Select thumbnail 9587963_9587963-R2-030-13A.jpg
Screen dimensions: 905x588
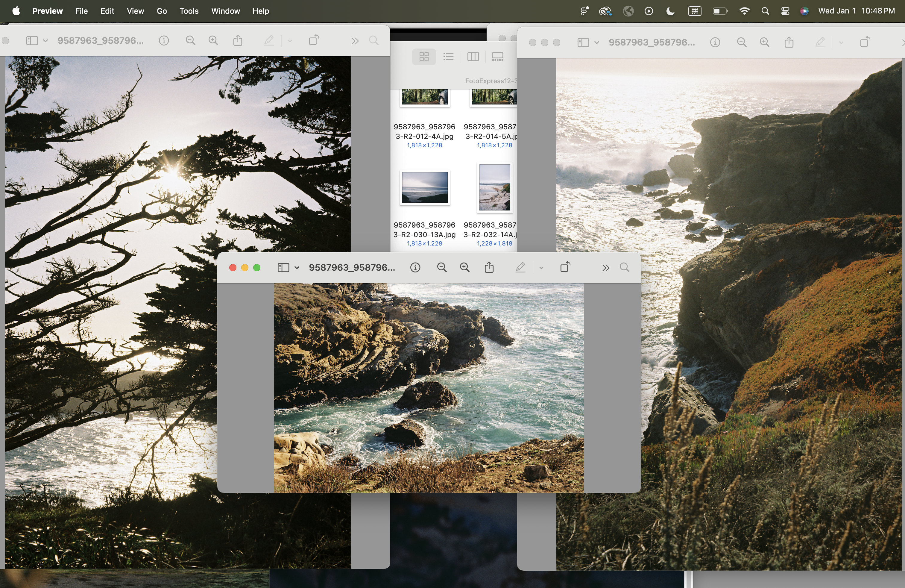point(425,187)
